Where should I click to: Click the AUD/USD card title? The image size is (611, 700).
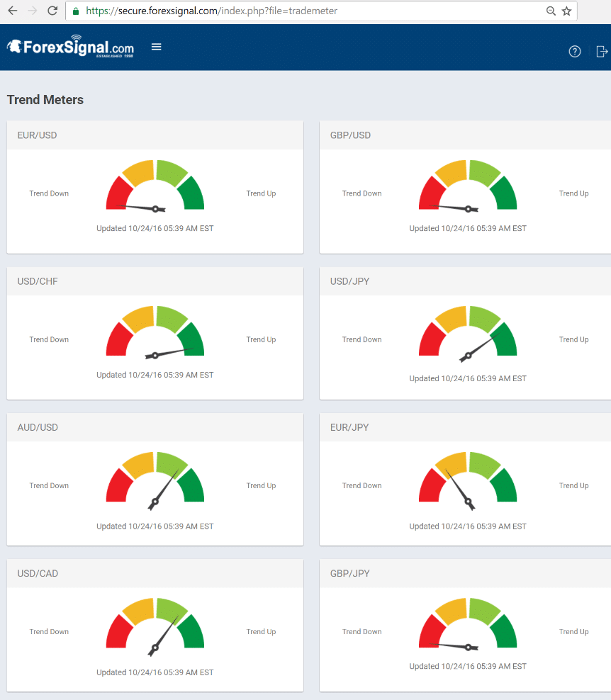coord(38,427)
